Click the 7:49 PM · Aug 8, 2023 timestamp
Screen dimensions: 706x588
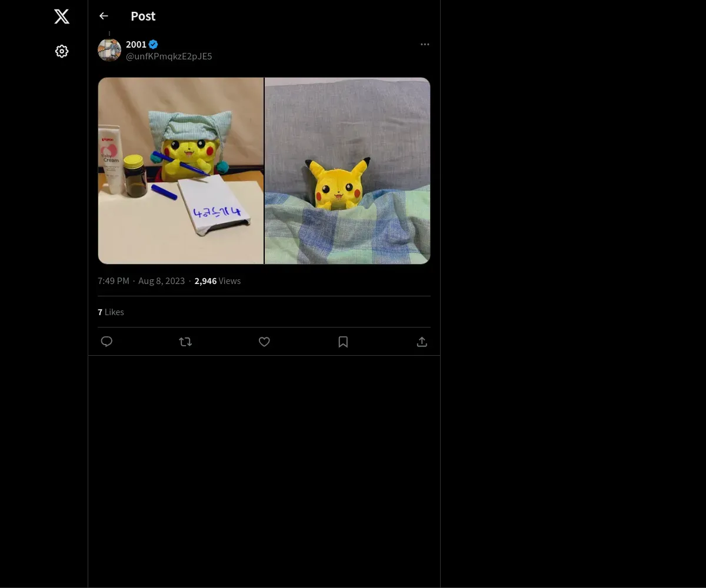click(x=141, y=281)
